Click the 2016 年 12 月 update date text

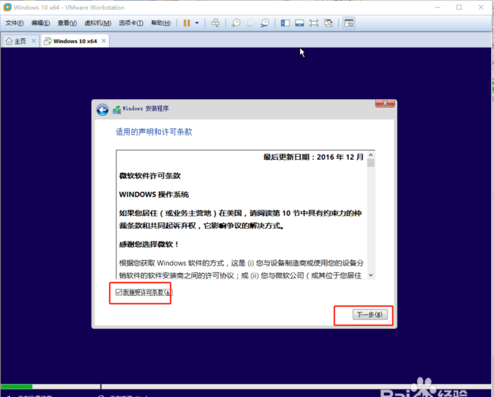click(x=340, y=157)
